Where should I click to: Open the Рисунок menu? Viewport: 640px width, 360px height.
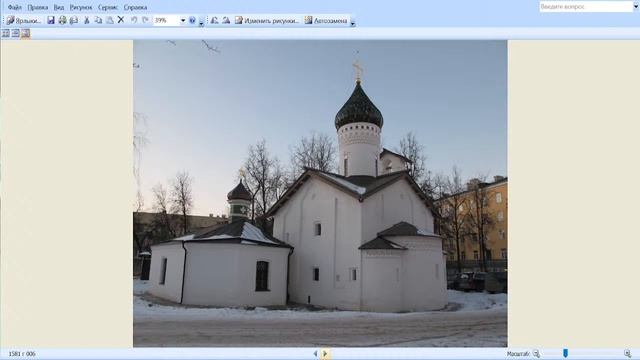(81, 7)
